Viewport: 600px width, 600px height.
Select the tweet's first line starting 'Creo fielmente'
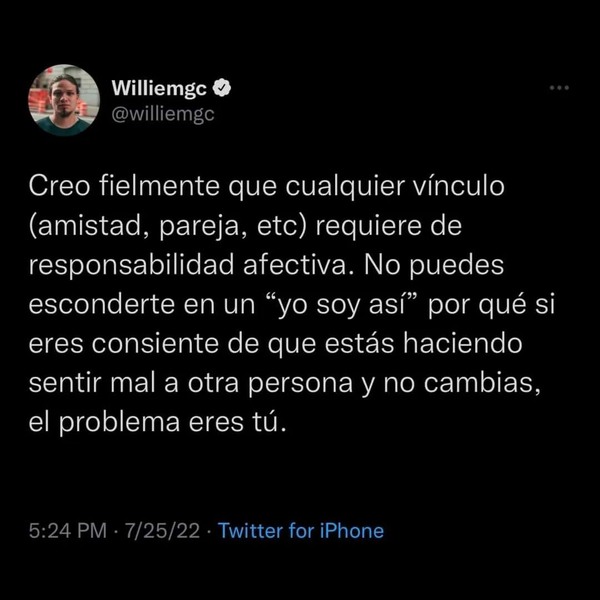267,188
